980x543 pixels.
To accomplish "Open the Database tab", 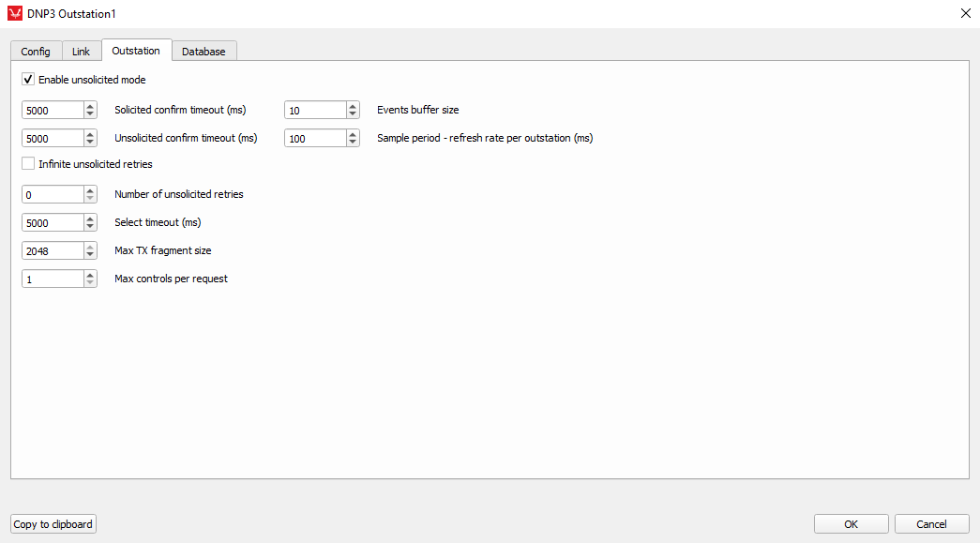I will tap(204, 52).
